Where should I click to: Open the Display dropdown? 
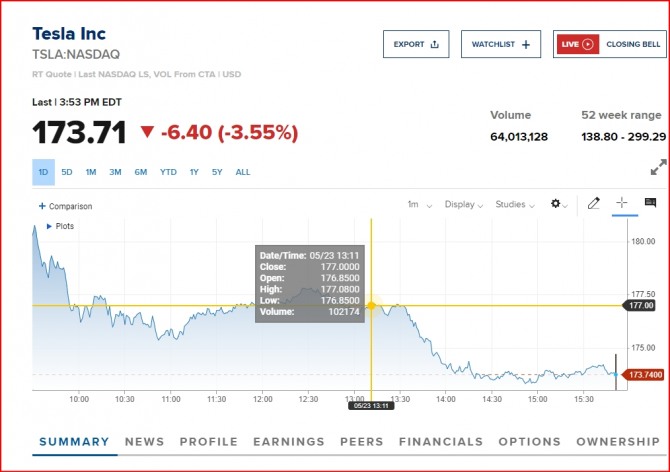point(465,204)
